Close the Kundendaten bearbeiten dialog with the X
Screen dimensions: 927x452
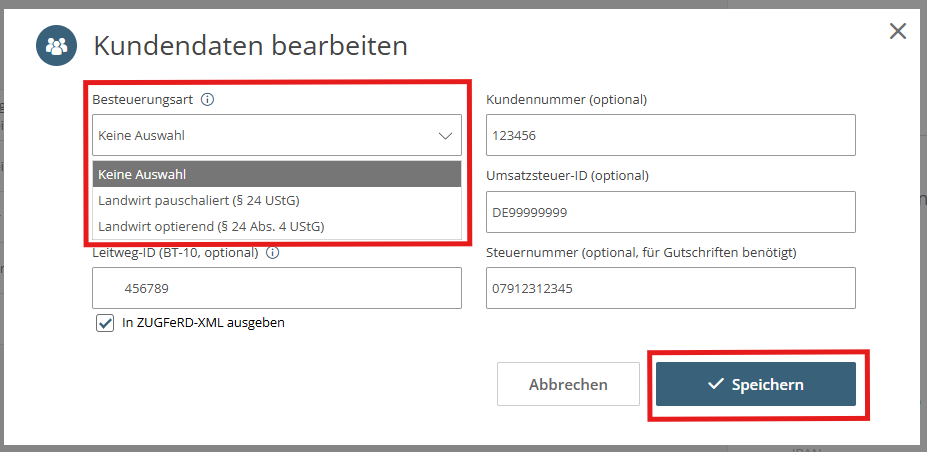(x=898, y=31)
